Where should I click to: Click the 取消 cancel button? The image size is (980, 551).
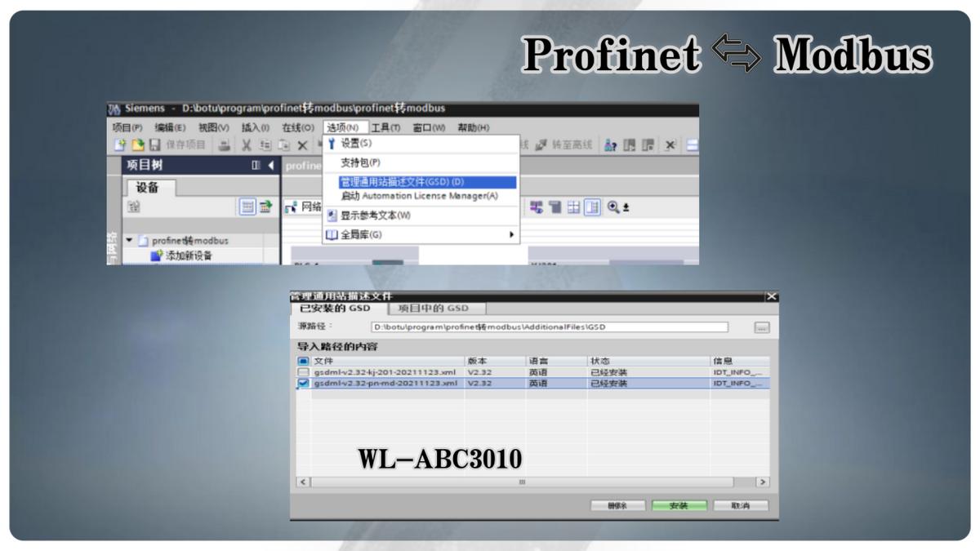click(x=741, y=506)
